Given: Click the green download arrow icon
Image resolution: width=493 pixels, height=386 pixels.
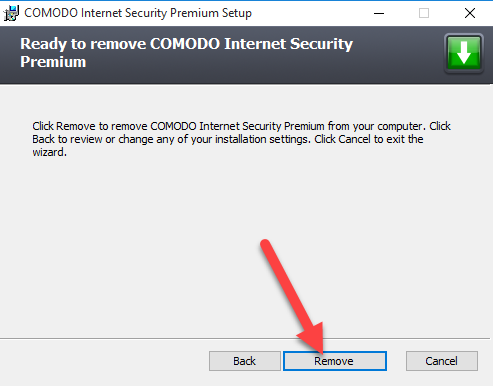Looking at the screenshot, I should [464, 53].
